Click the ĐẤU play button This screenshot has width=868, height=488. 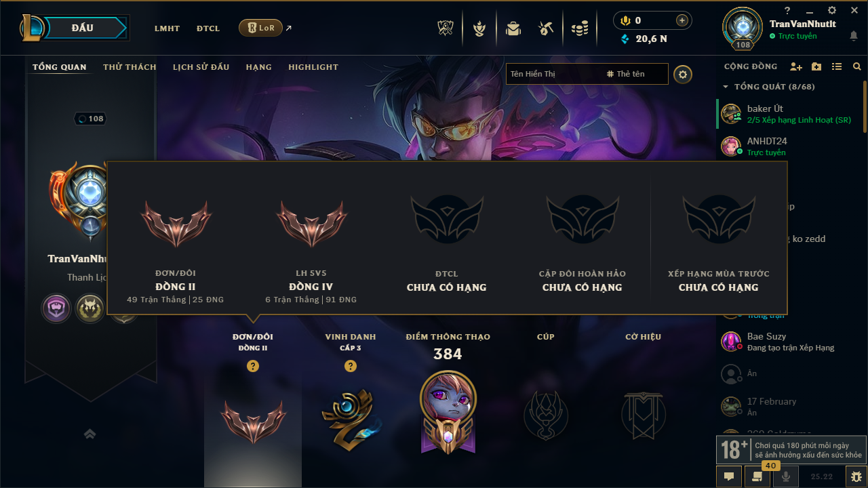(x=82, y=28)
